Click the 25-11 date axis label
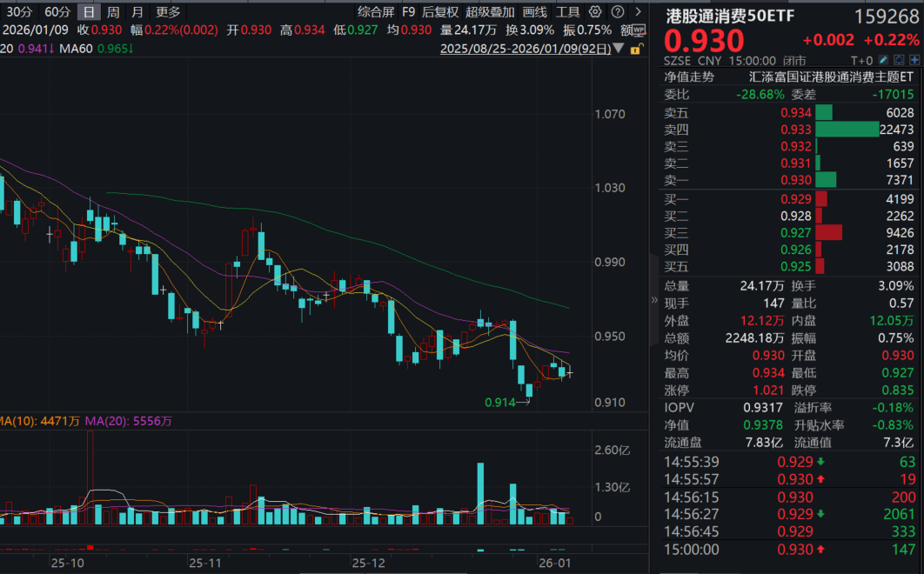 coord(205,563)
